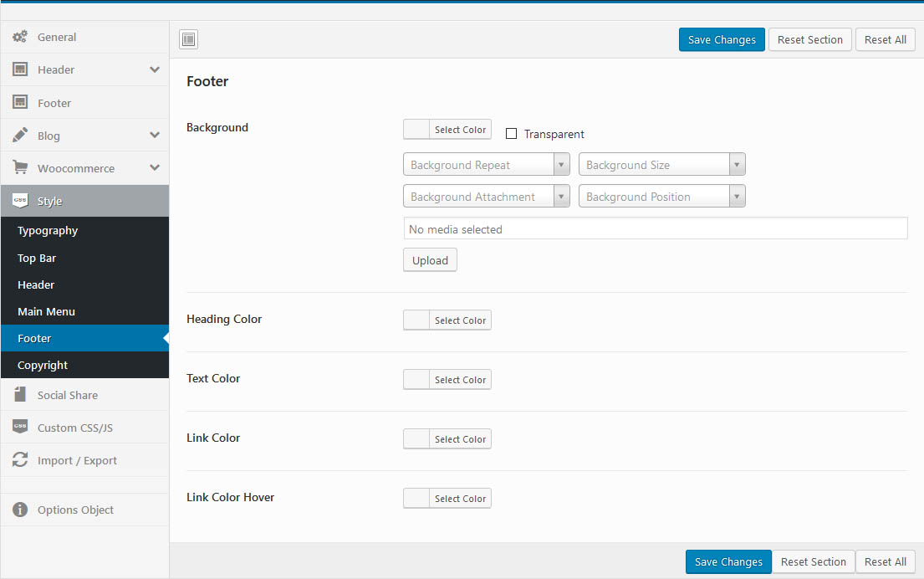Click the Import / Export refresh icon
The image size is (924, 579).
coord(20,460)
